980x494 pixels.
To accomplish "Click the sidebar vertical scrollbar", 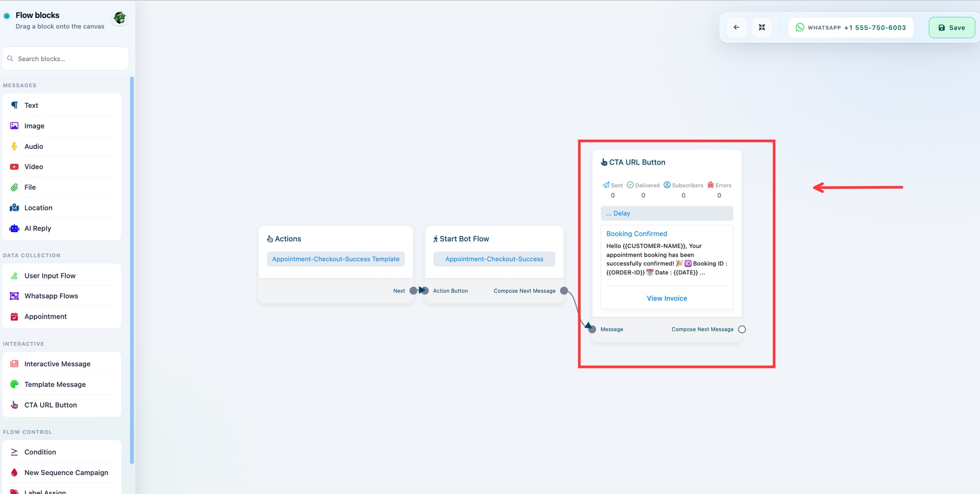I will pos(132,270).
